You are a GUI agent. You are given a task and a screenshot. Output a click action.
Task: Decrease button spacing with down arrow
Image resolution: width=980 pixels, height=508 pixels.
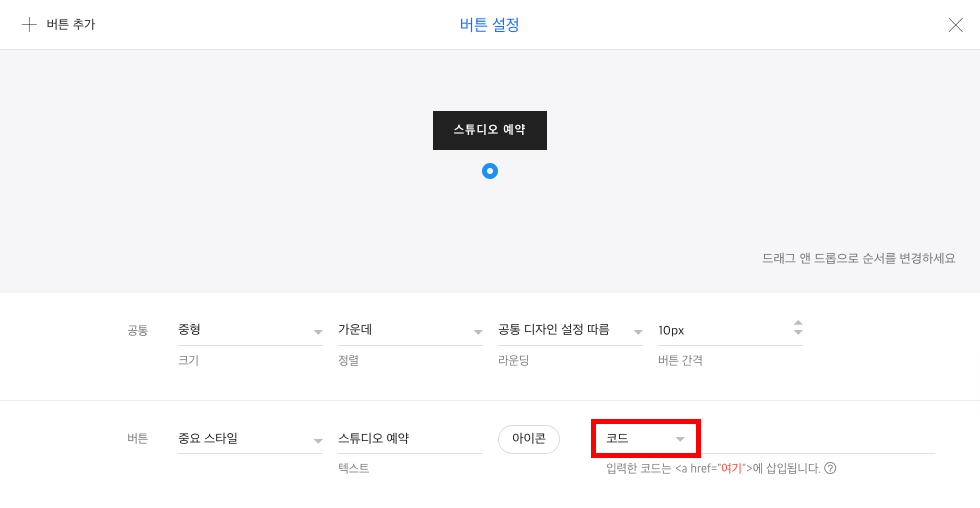[x=798, y=332]
